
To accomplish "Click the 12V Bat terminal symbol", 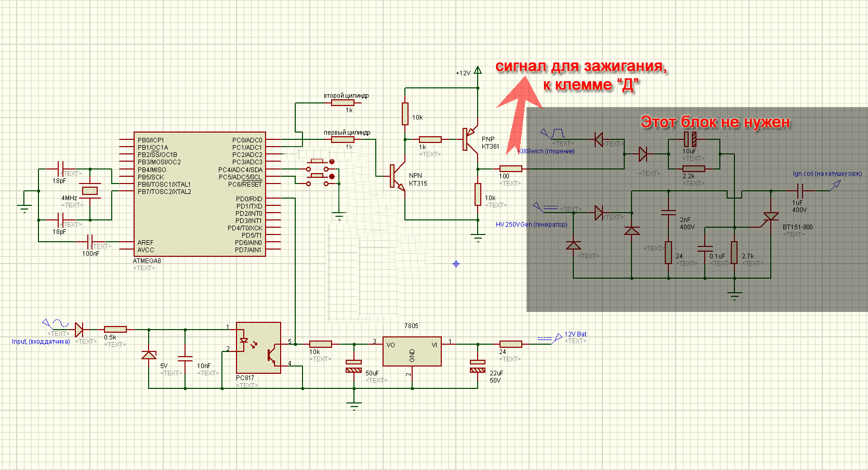I will tap(550, 338).
